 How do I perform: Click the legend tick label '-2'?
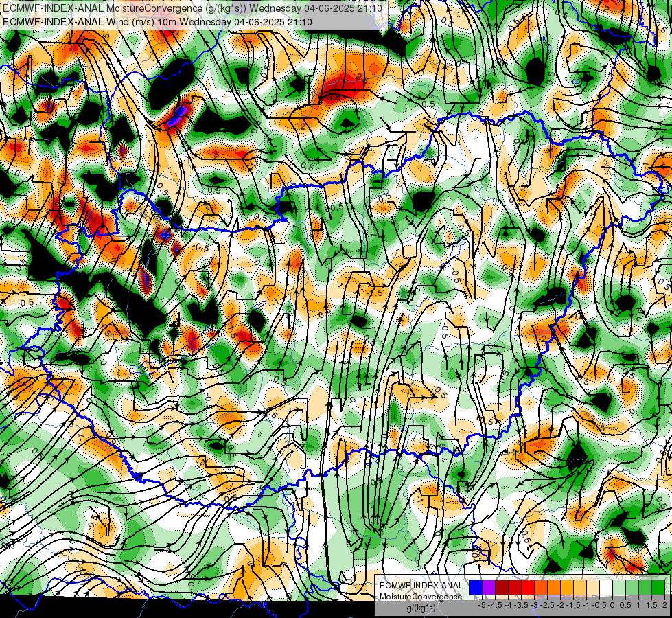[560, 605]
